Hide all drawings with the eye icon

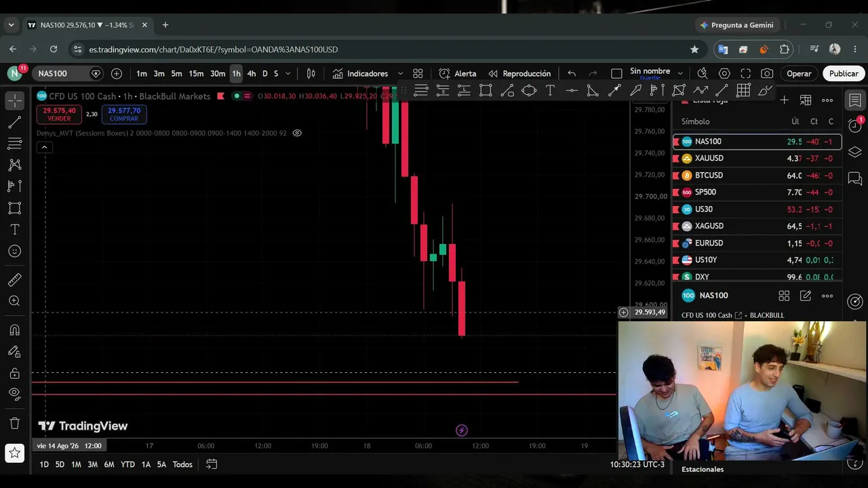14,394
